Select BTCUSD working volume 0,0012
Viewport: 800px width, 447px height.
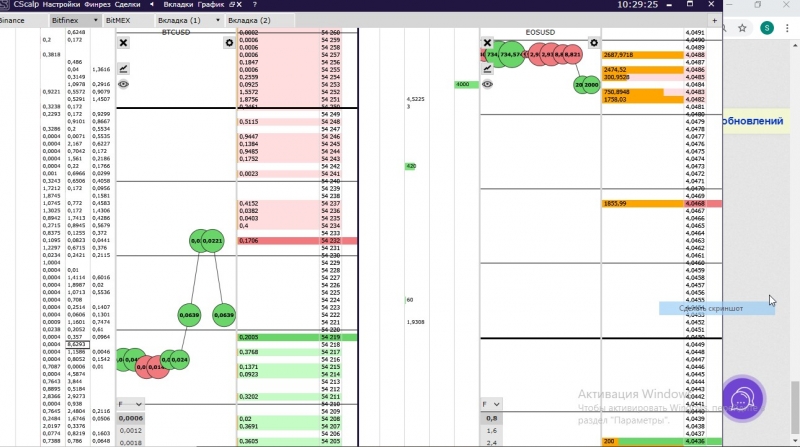pos(131,431)
